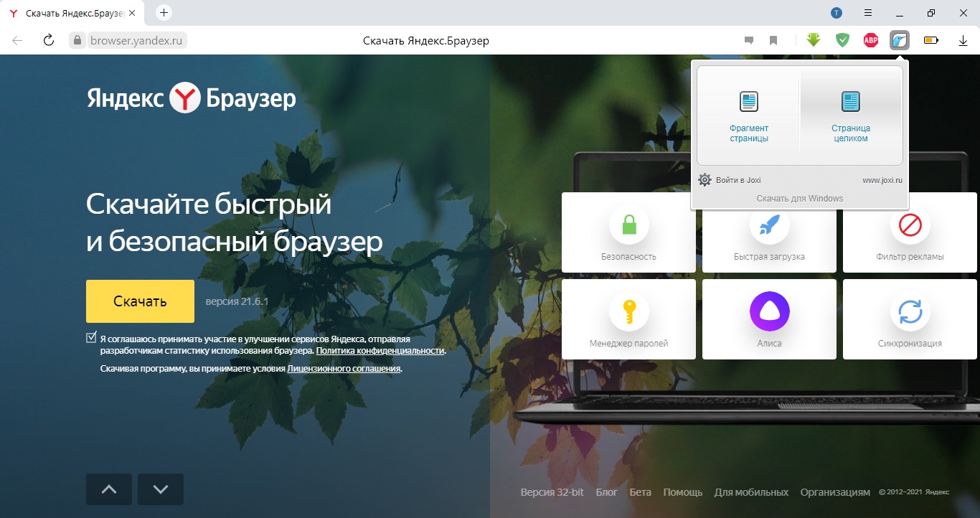
Task: Open the Joxi screenshot extension icon
Action: [899, 39]
